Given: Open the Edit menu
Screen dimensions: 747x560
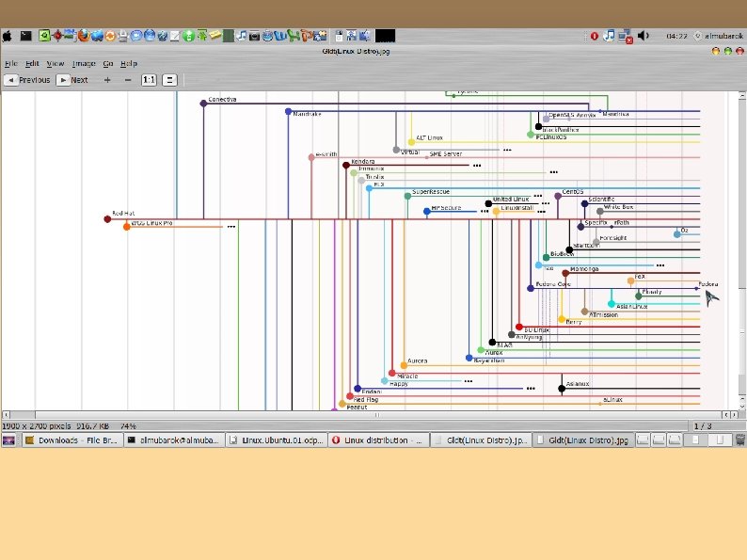Looking at the screenshot, I should point(32,63).
